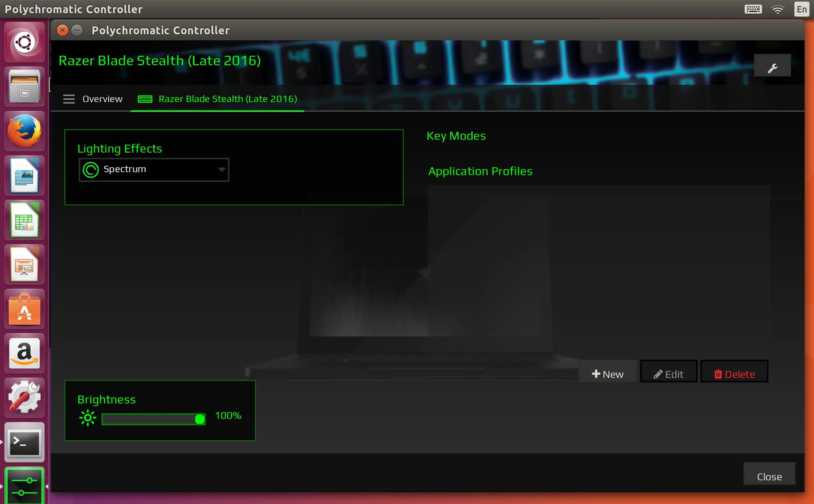Viewport: 814px width, 504px height.
Task: Click the hamburger icon next to Overview
Action: tap(69, 99)
